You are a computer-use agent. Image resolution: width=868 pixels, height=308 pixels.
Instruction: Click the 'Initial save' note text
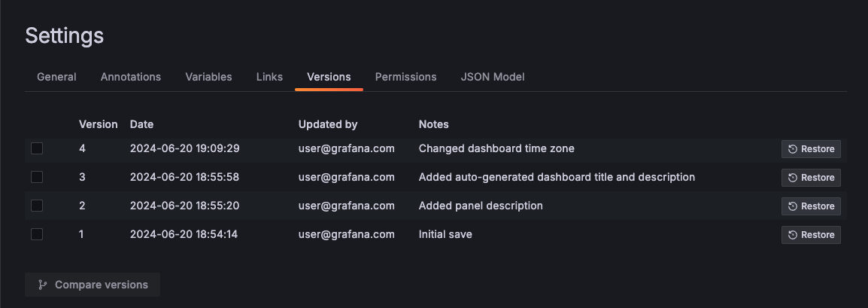(445, 234)
